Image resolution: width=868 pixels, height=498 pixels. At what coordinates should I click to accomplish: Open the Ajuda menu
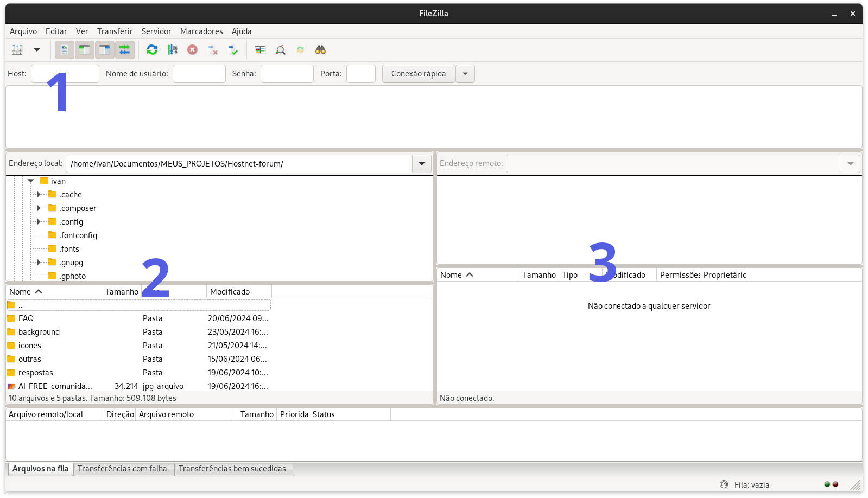coord(242,31)
